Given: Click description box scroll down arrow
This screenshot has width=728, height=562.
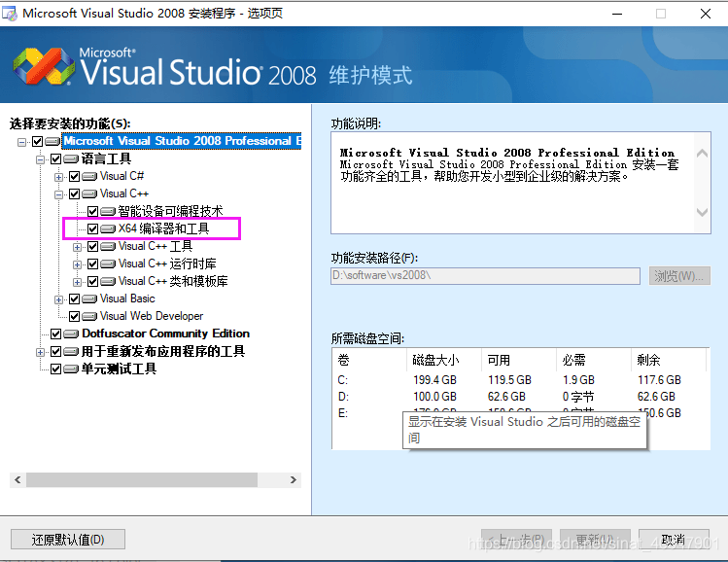Looking at the screenshot, I should pos(702,213).
